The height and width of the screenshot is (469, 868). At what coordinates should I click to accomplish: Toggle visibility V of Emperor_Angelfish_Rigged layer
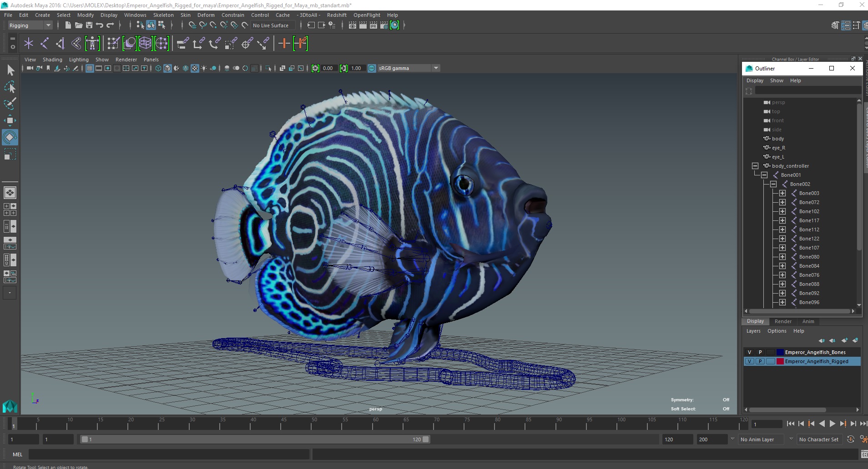tap(749, 361)
